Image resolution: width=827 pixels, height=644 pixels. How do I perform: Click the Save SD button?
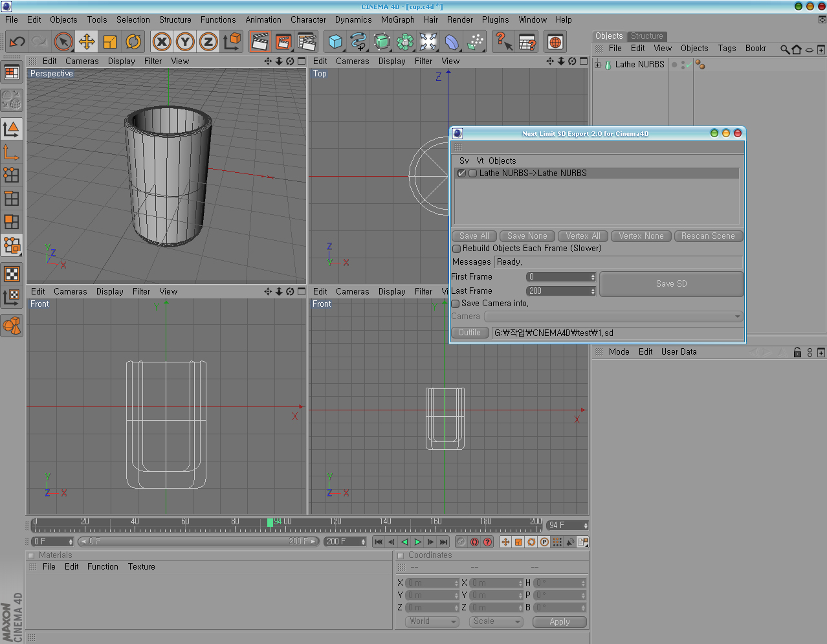point(671,284)
